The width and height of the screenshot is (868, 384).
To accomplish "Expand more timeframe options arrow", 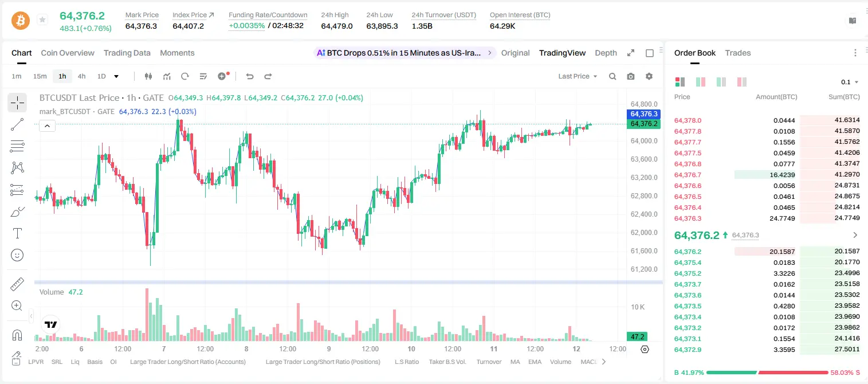I will coord(116,76).
